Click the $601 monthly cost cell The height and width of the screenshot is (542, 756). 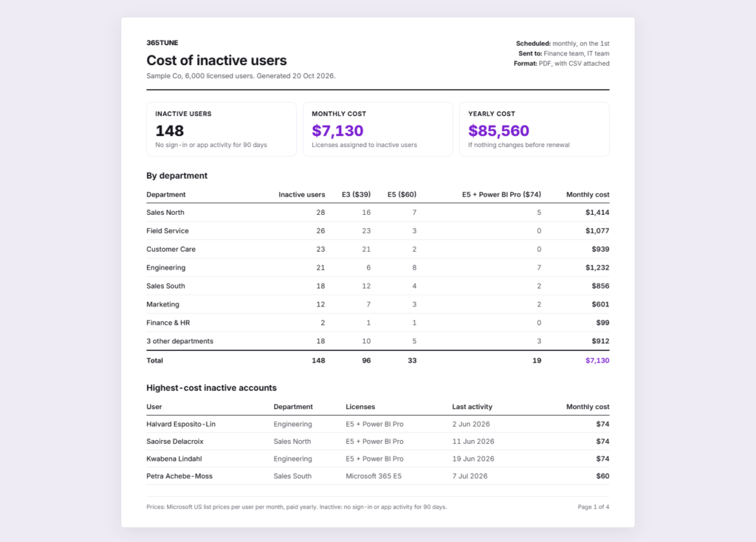click(600, 304)
